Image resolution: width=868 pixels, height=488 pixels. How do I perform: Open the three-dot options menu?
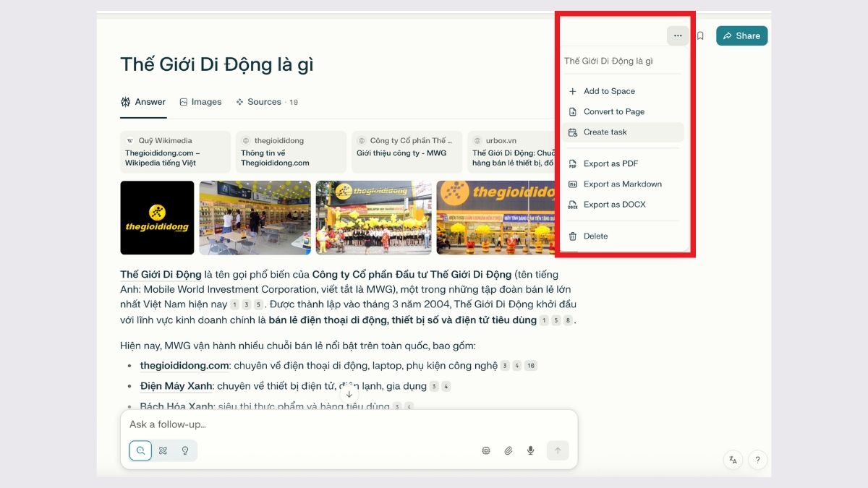pyautogui.click(x=677, y=35)
